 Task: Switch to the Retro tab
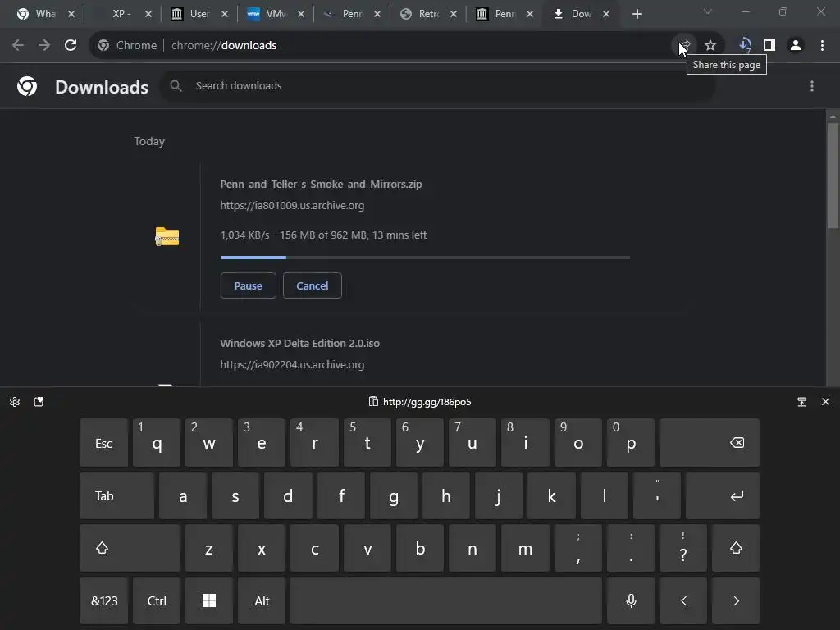(428, 14)
